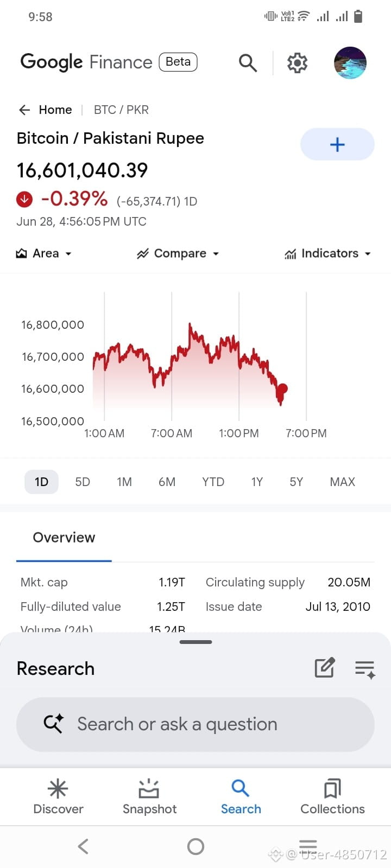Expand the Indicators dropdown

(x=327, y=253)
